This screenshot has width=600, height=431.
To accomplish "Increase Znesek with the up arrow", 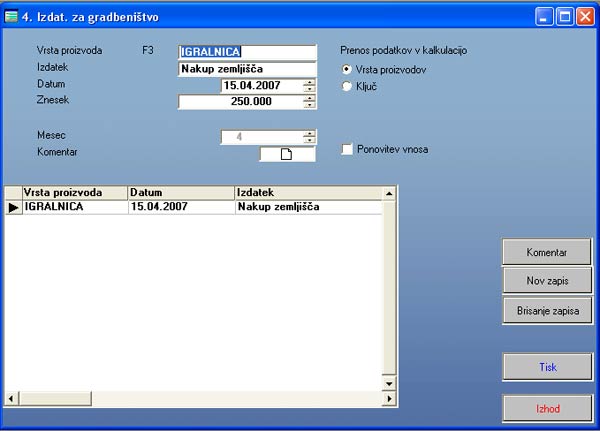I will 309,97.
